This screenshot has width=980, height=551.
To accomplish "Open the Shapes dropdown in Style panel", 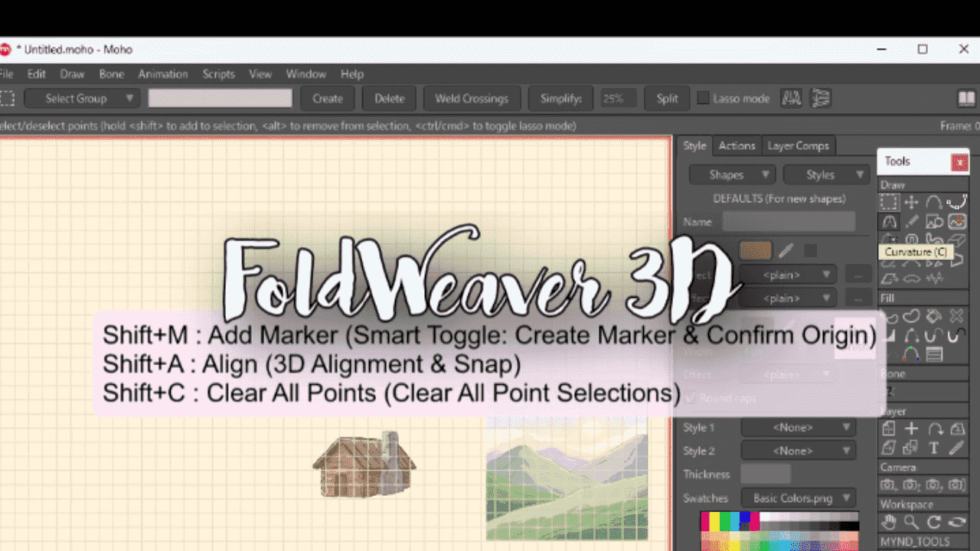I will 732,174.
